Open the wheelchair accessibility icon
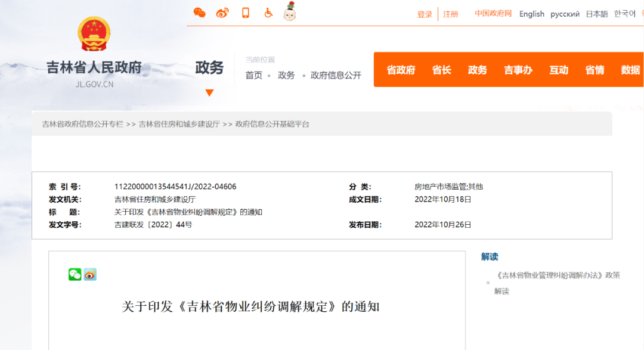Viewport: 644px width, 350px height. (x=268, y=13)
